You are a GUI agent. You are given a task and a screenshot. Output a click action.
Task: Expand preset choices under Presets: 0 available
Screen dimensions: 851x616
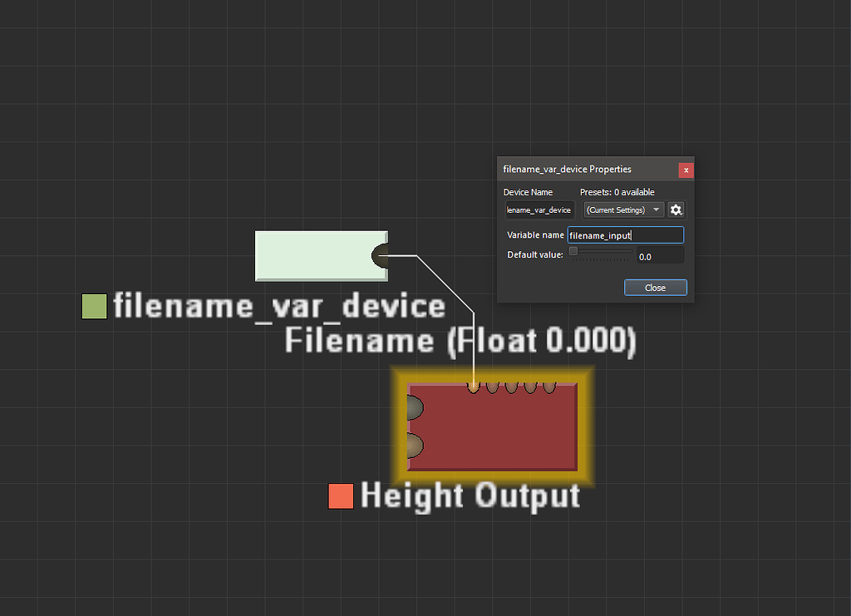pos(619,209)
